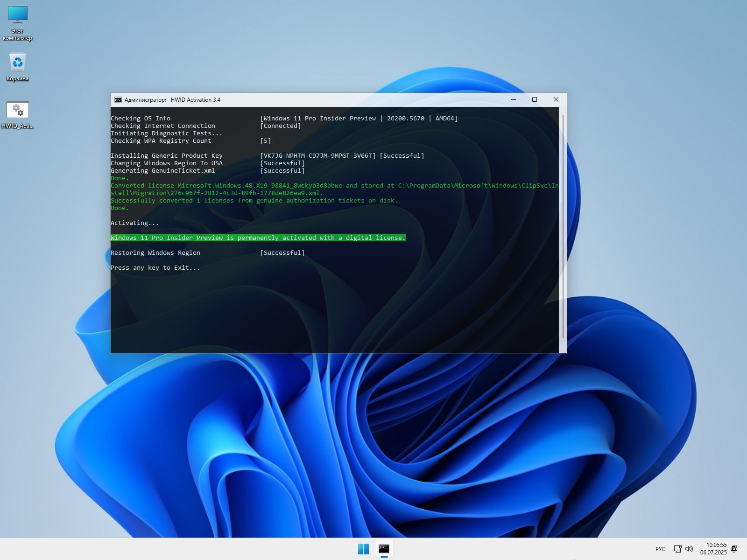This screenshot has height=560, width=747.
Task: Click the green "Converted license" line
Action: click(334, 189)
